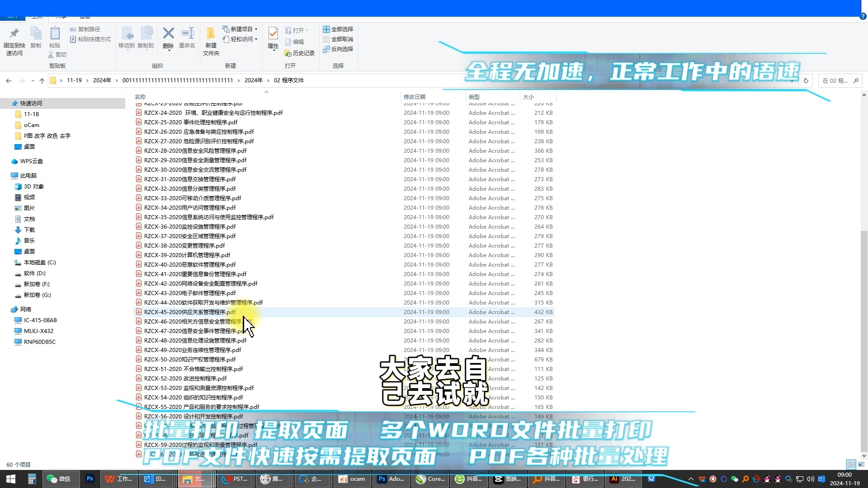This screenshot has height=488, width=868.
Task: Click 全部选择 to select all files
Action: (x=339, y=29)
